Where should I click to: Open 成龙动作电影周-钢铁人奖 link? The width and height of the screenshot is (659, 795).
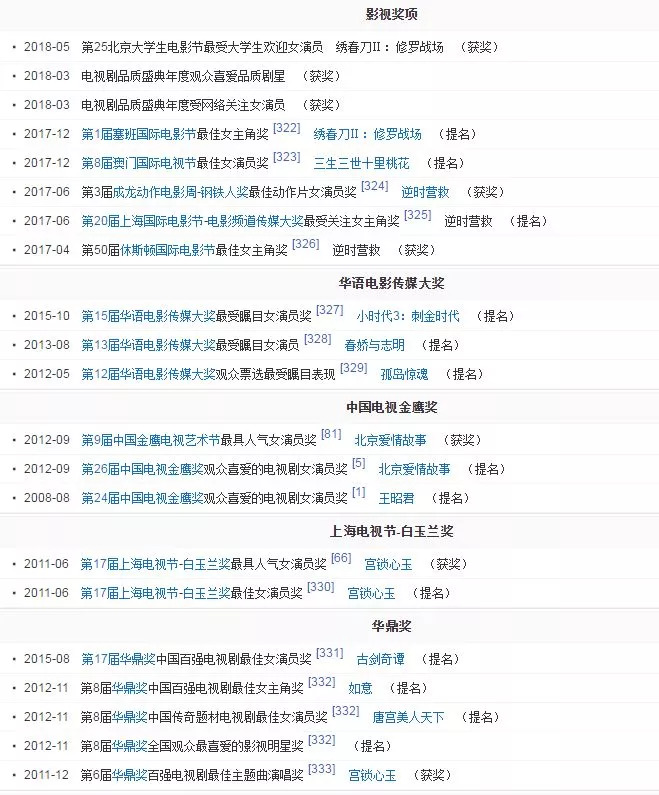(x=180, y=192)
